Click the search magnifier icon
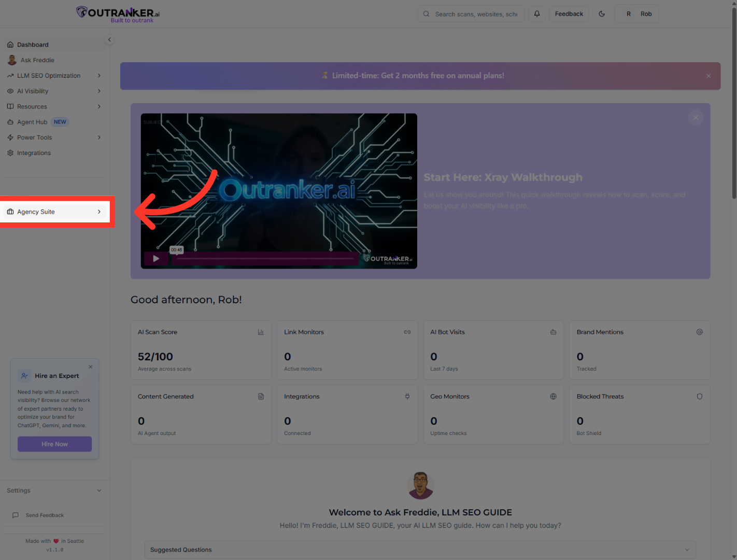The height and width of the screenshot is (560, 737). pos(426,14)
